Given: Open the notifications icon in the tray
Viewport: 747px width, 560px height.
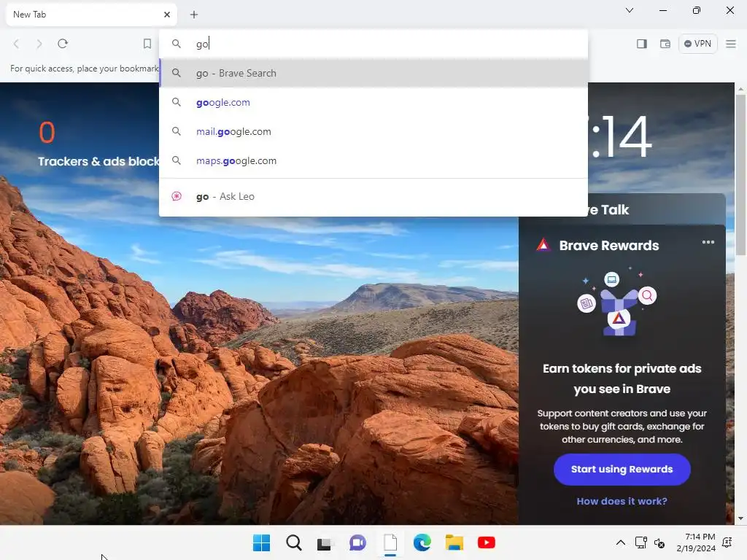Looking at the screenshot, I should (727, 542).
